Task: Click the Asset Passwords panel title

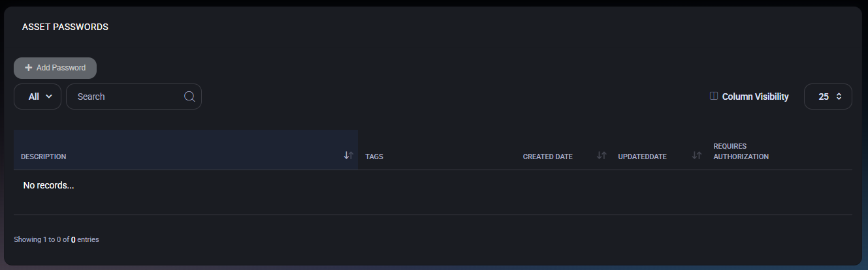Action: 65,27
